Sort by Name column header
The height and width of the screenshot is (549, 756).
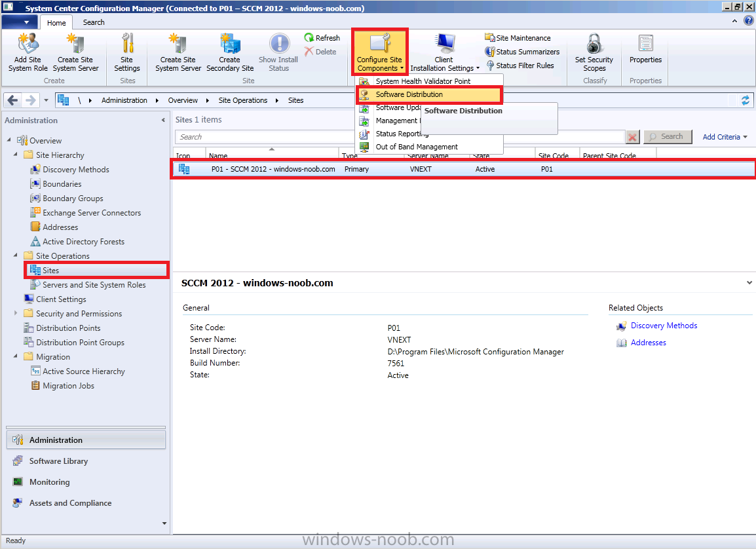[x=272, y=155]
